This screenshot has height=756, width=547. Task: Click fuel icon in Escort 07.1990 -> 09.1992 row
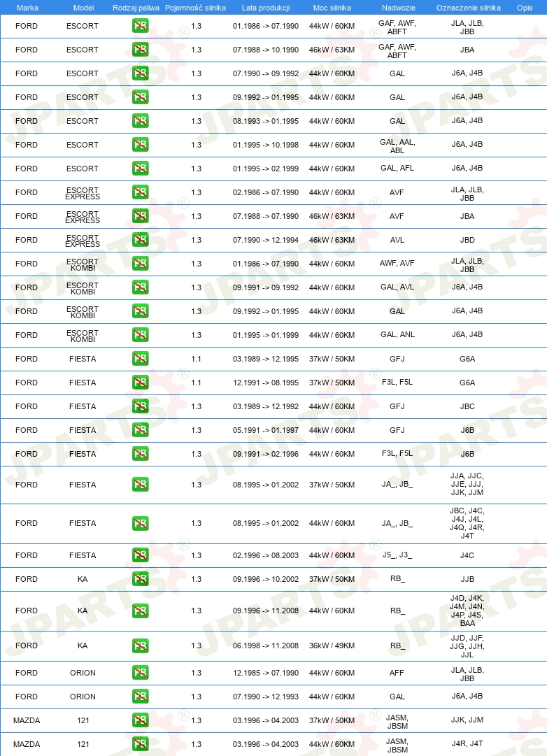click(141, 73)
